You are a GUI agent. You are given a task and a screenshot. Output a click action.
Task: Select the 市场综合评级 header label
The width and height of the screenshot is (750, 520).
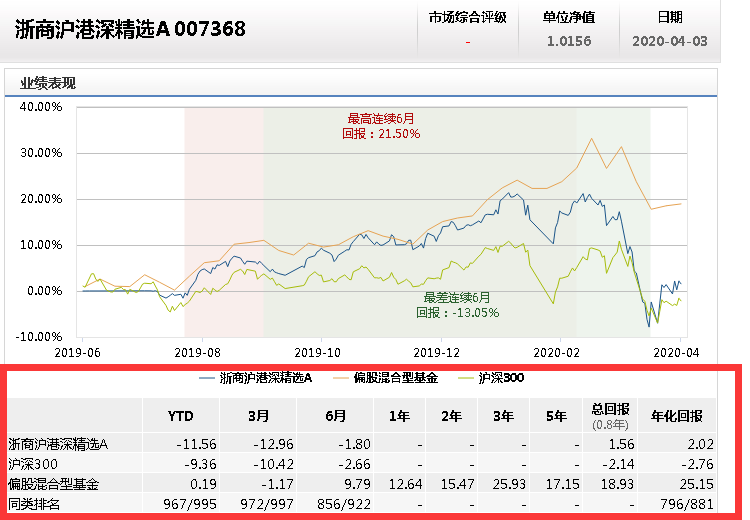pyautogui.click(x=467, y=18)
